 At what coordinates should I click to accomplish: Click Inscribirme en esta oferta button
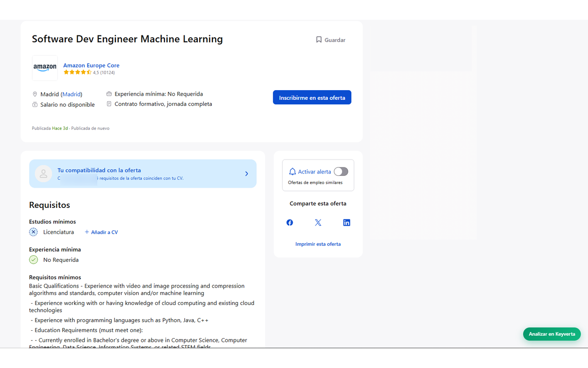312,98
